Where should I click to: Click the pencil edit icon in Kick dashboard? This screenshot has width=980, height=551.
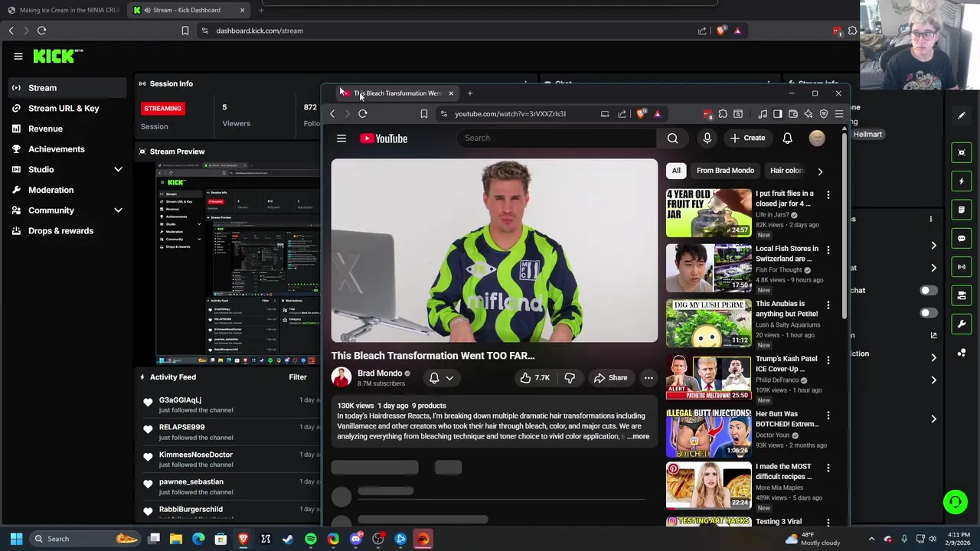pyautogui.click(x=962, y=116)
